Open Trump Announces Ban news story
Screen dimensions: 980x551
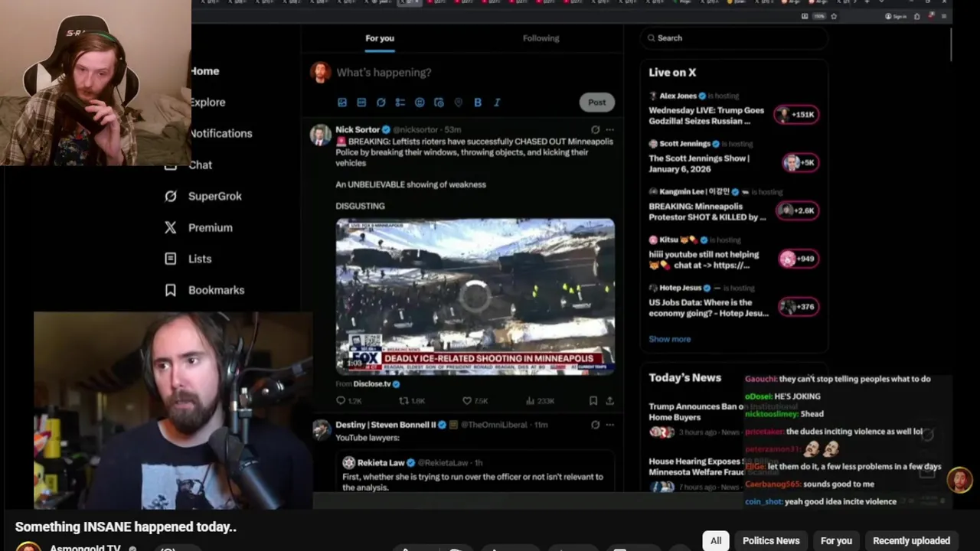(x=696, y=412)
